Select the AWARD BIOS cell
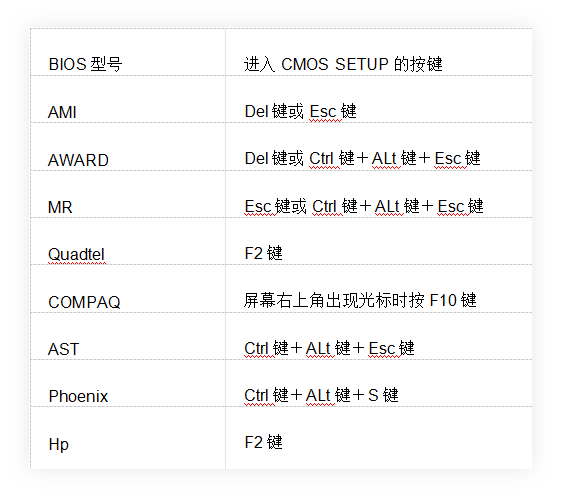Image resolution: width=563 pixels, height=494 pixels. click(x=78, y=160)
